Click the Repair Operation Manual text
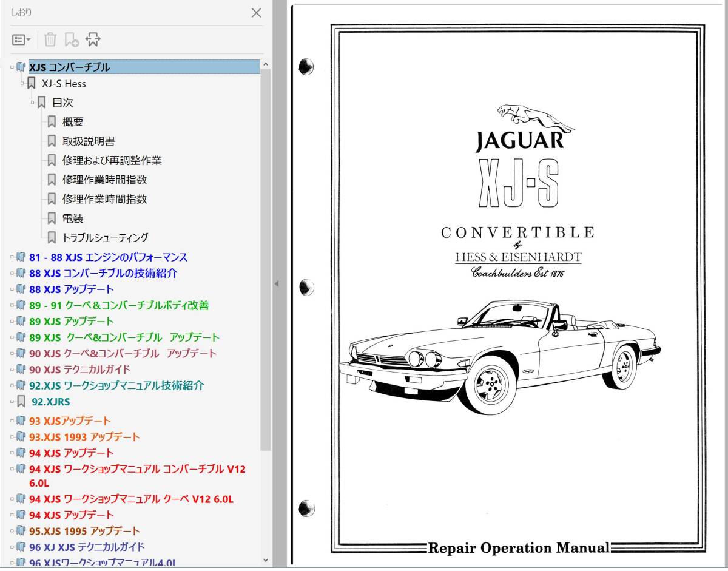728x571 pixels. pyautogui.click(x=519, y=548)
